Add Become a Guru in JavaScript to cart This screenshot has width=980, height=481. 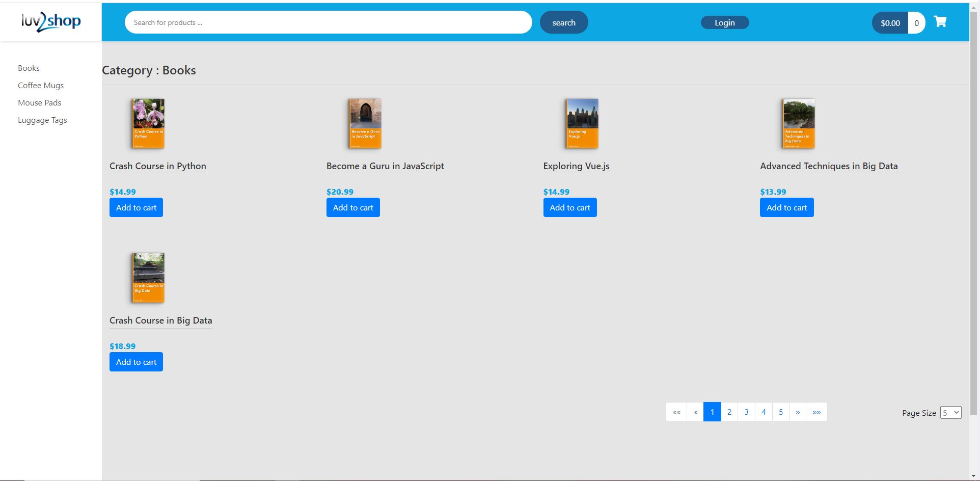coord(353,207)
